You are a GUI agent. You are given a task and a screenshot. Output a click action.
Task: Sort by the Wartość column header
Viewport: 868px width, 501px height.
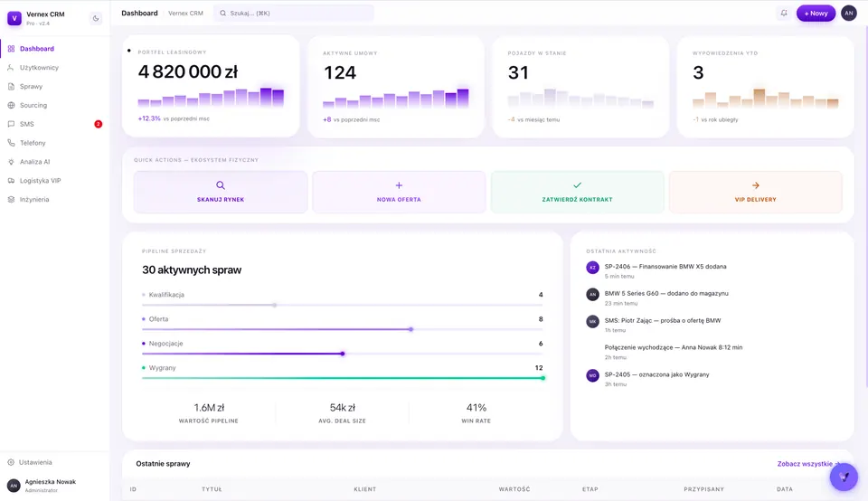pos(514,489)
